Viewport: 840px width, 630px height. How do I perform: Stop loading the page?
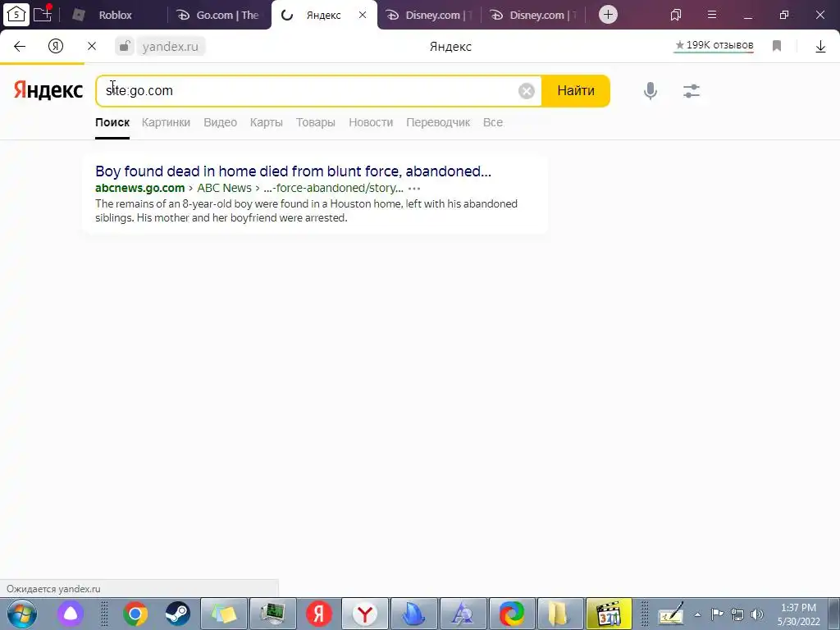click(x=92, y=47)
